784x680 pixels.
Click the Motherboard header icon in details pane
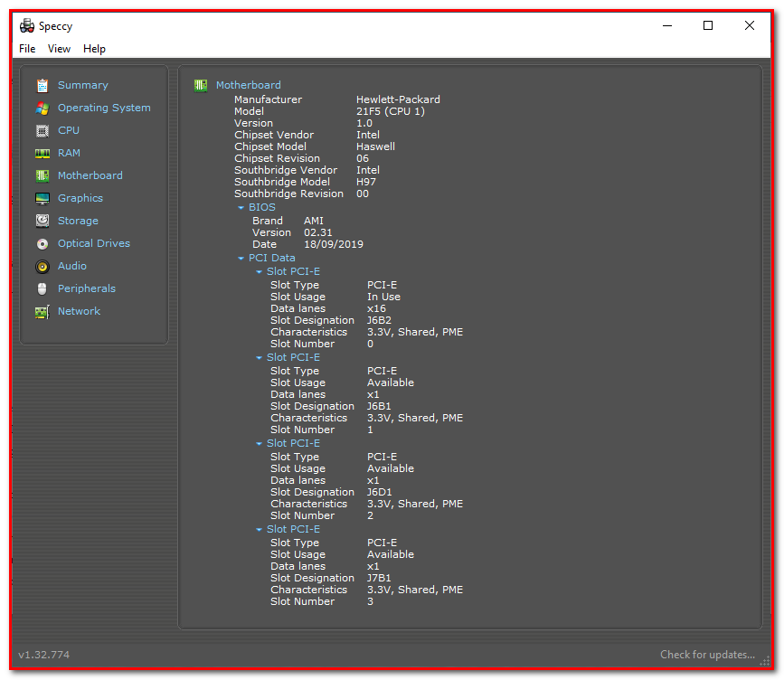click(201, 86)
